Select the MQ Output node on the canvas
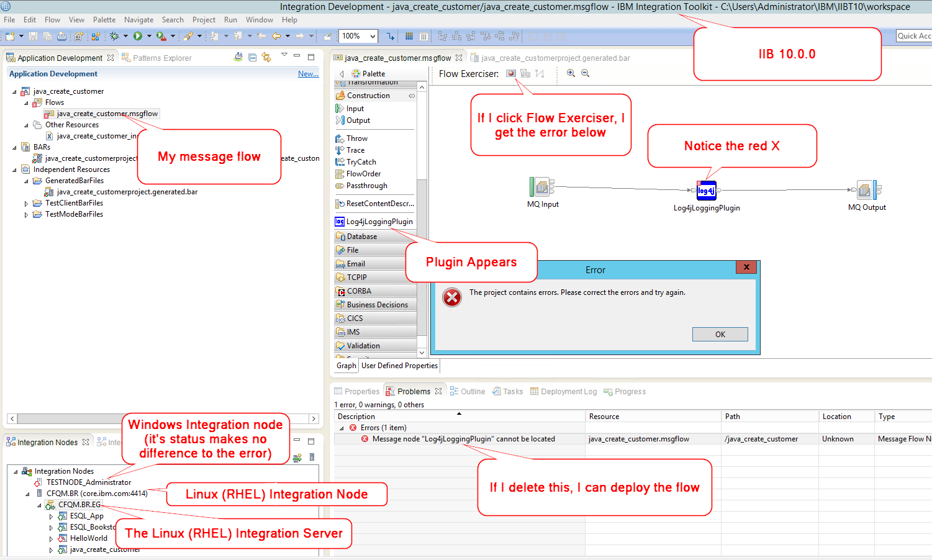 pos(867,190)
